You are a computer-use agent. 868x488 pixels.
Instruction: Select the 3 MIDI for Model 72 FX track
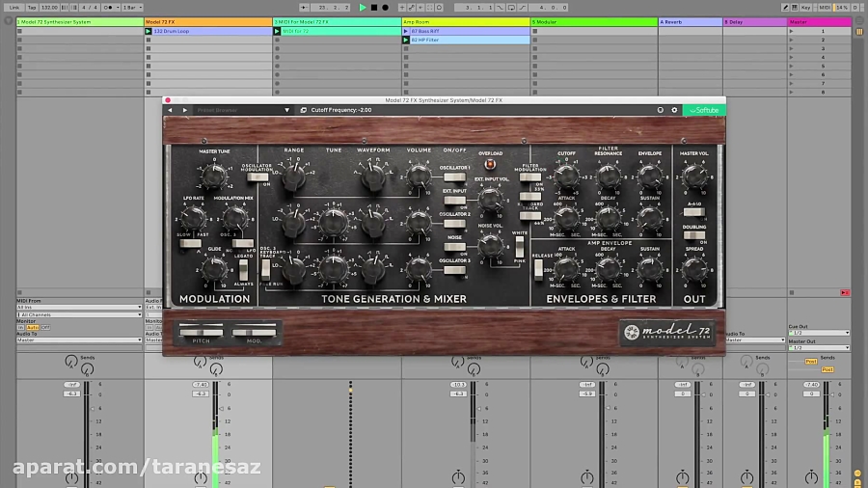point(338,22)
